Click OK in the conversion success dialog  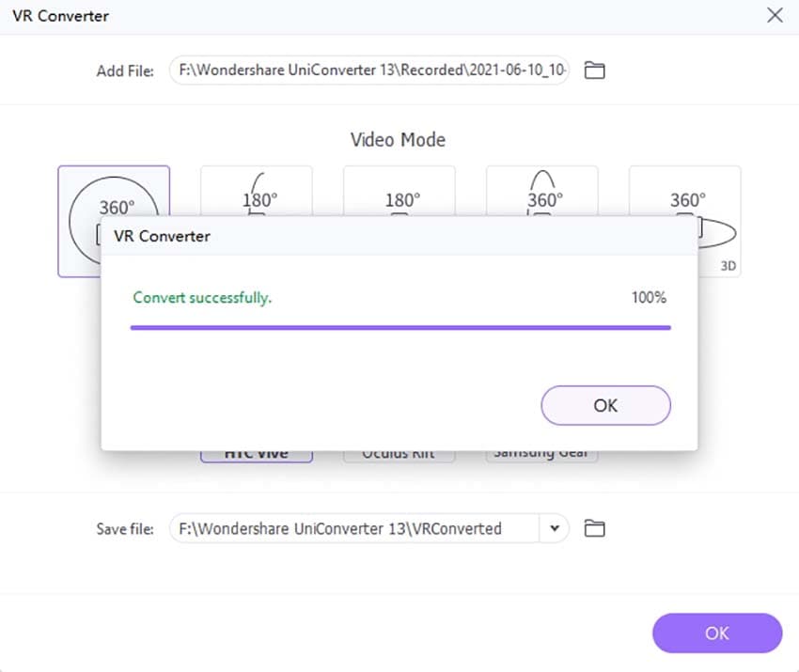click(605, 405)
